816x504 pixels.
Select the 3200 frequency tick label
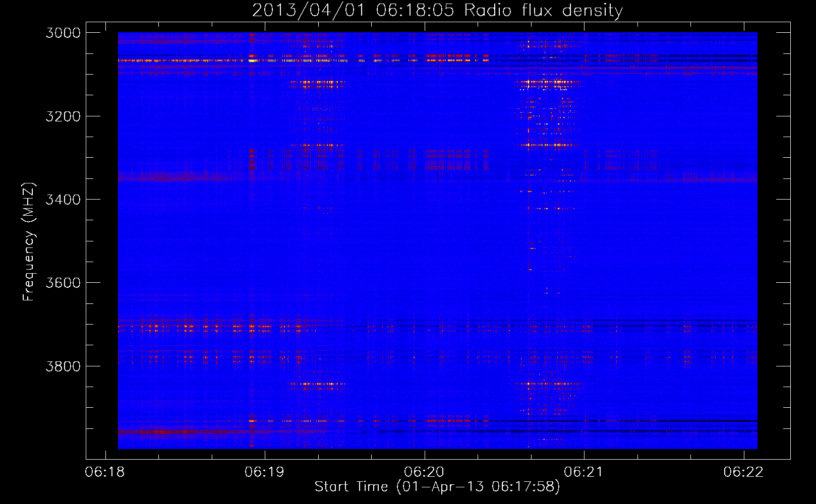(x=63, y=116)
